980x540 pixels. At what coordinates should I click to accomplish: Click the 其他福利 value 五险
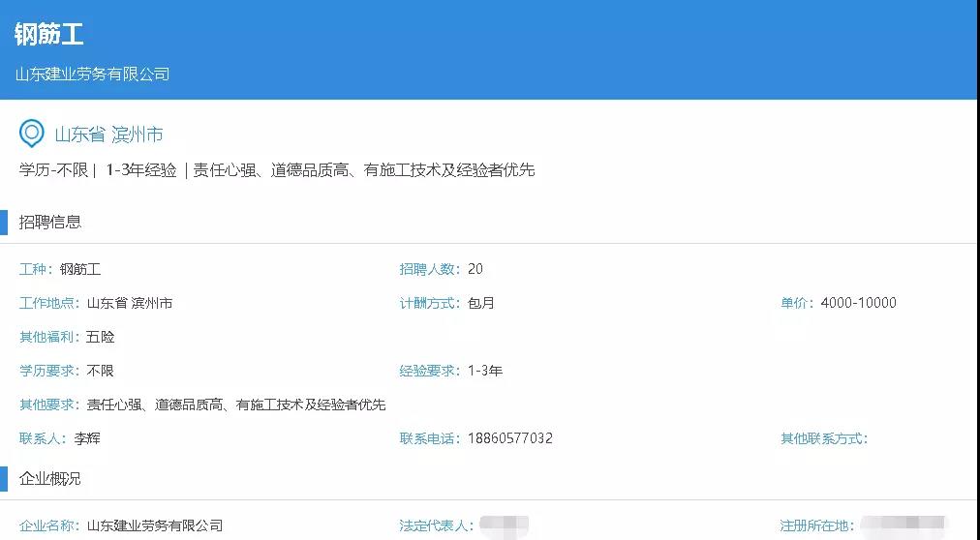(x=100, y=337)
